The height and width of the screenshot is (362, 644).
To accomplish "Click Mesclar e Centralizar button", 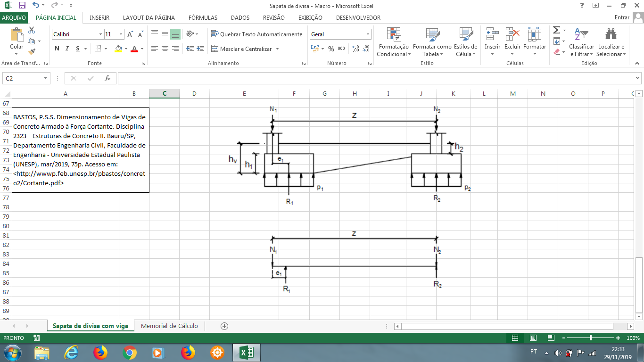I will (x=242, y=49).
